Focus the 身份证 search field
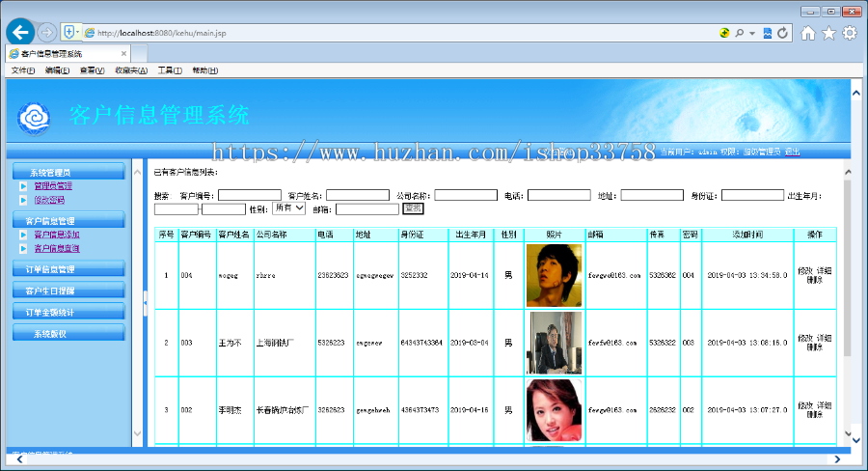This screenshot has width=868, height=471. 753,195
